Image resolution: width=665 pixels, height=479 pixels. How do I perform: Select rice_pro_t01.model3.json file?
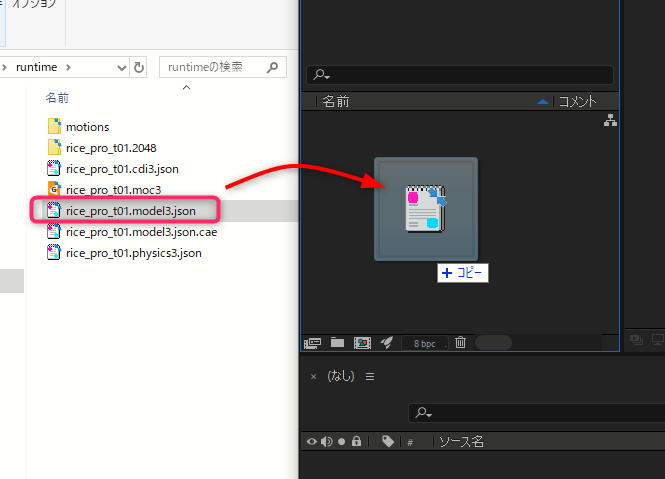[x=130, y=211]
